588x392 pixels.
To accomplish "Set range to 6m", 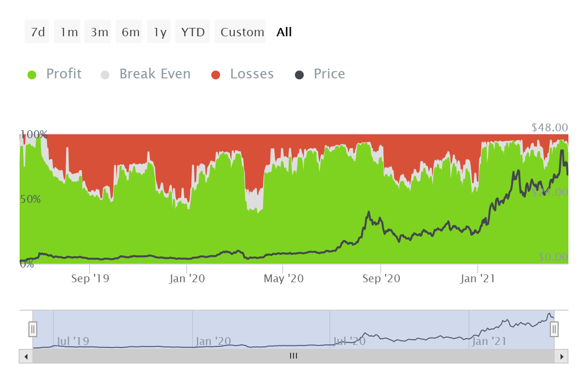I will 130,32.
